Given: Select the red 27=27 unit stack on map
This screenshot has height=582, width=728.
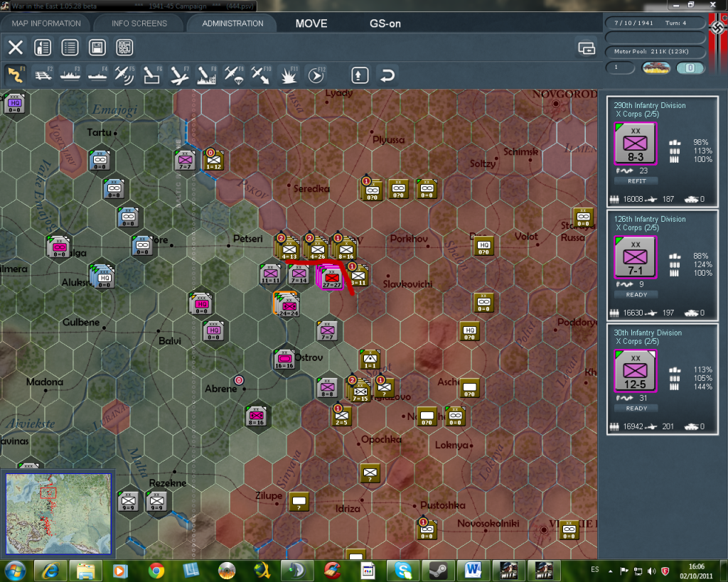Looking at the screenshot, I should (331, 278).
